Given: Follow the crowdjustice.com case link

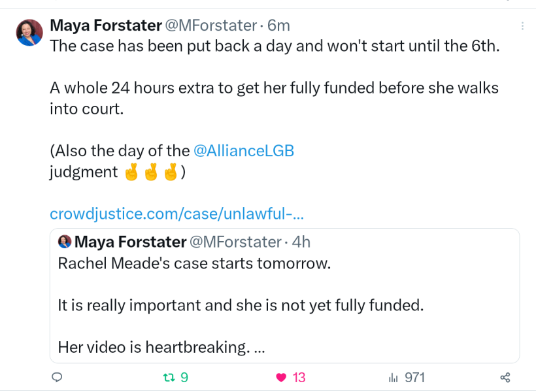Looking at the screenshot, I should 176,214.
